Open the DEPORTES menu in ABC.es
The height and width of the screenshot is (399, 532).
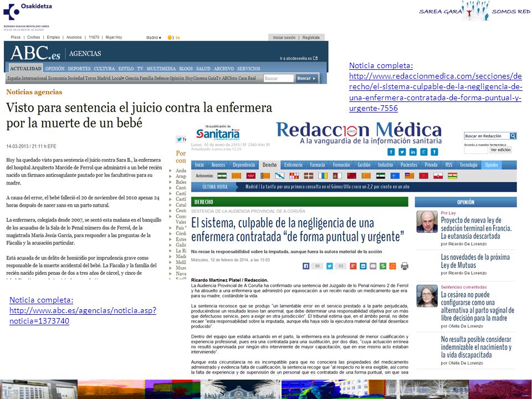[79, 69]
